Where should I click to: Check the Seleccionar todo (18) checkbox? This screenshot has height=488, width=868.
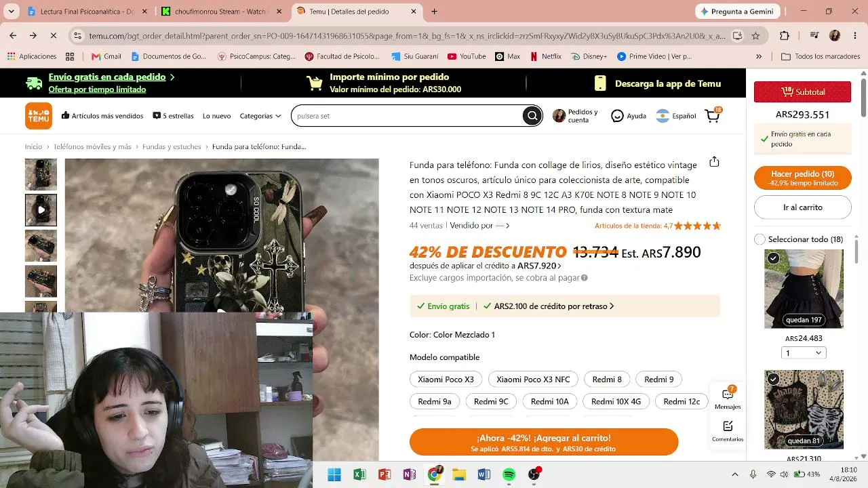(759, 239)
